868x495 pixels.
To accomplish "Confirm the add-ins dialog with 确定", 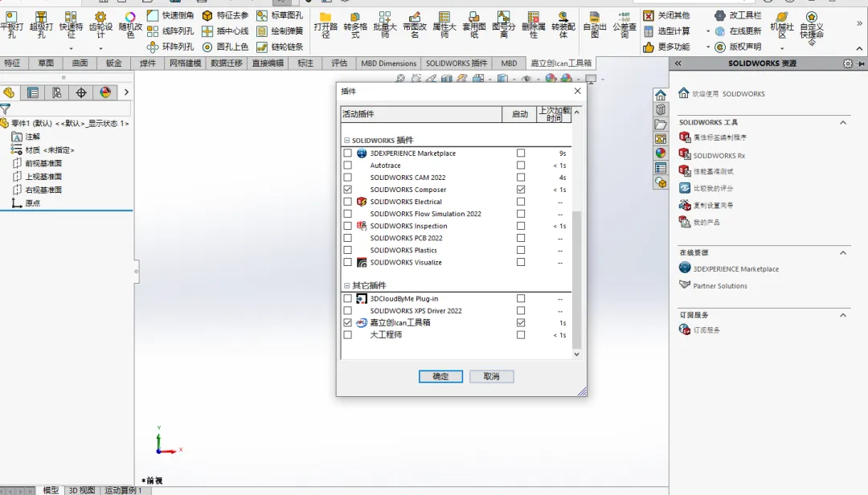I will (x=440, y=377).
